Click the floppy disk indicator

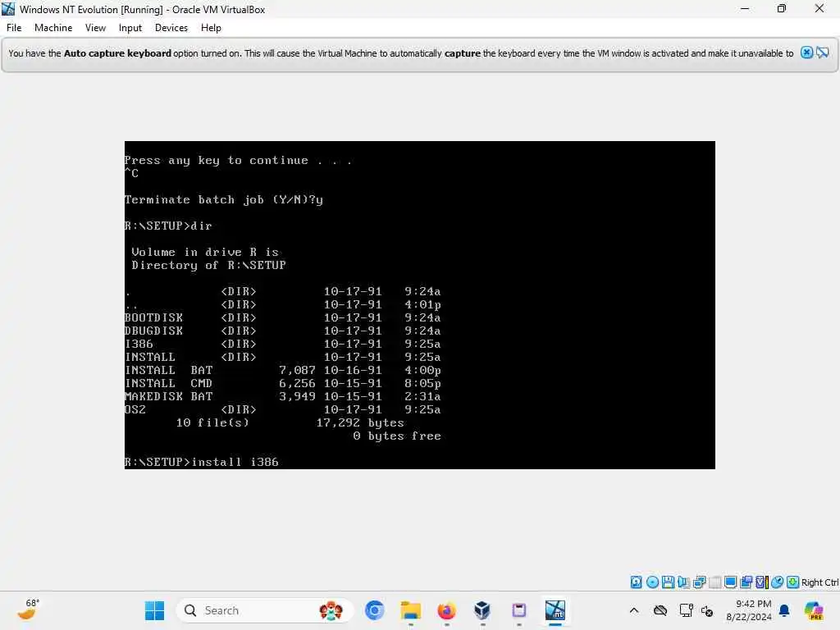tap(668, 582)
